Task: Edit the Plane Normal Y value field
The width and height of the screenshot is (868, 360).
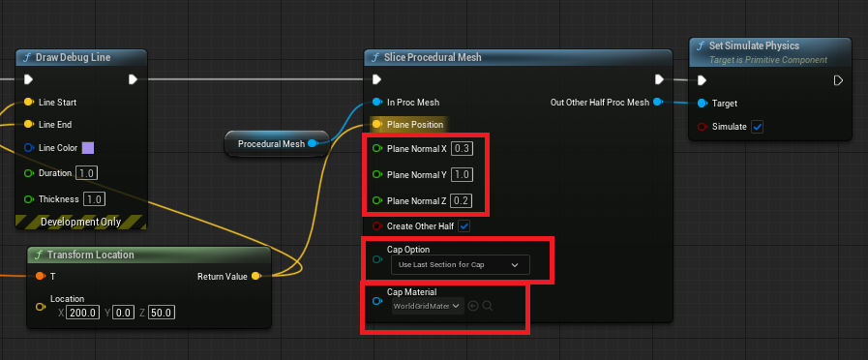Action: tap(462, 174)
